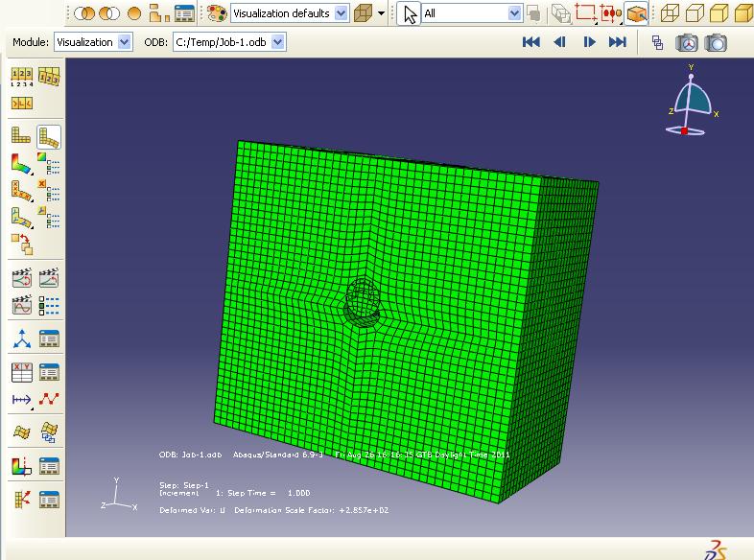Toggle perspective view camera icon
The image size is (754, 560).
[687, 42]
